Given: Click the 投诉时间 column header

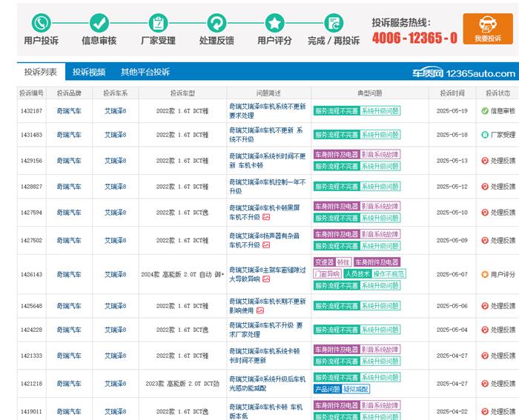Looking at the screenshot, I should point(452,93).
